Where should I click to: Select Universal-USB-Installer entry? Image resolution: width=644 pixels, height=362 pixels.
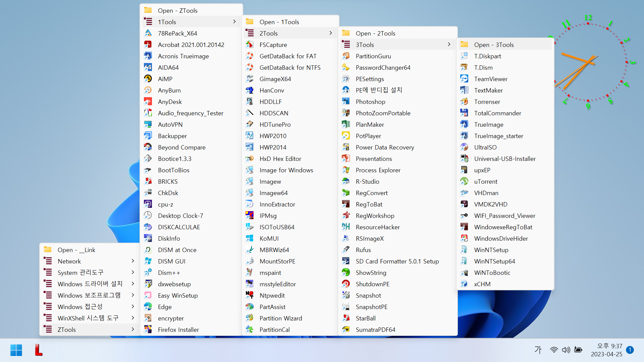(x=505, y=159)
